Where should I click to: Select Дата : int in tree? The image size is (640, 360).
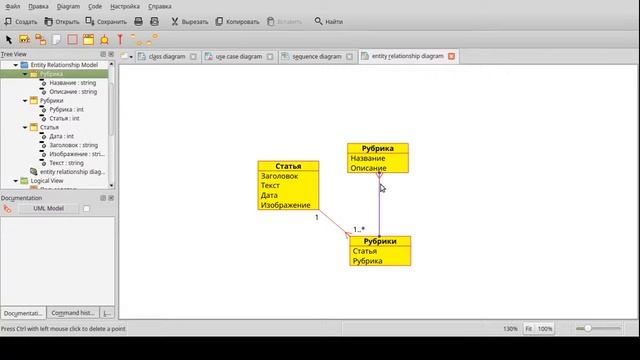point(62,136)
